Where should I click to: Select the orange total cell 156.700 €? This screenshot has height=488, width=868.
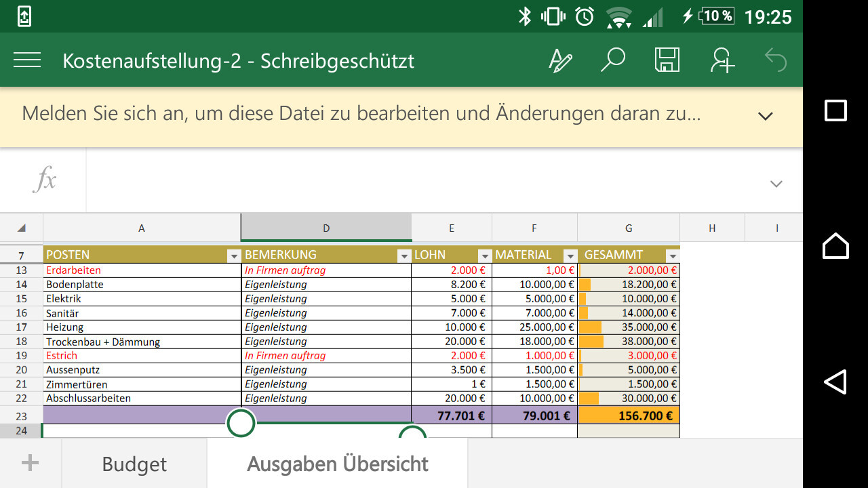(629, 416)
